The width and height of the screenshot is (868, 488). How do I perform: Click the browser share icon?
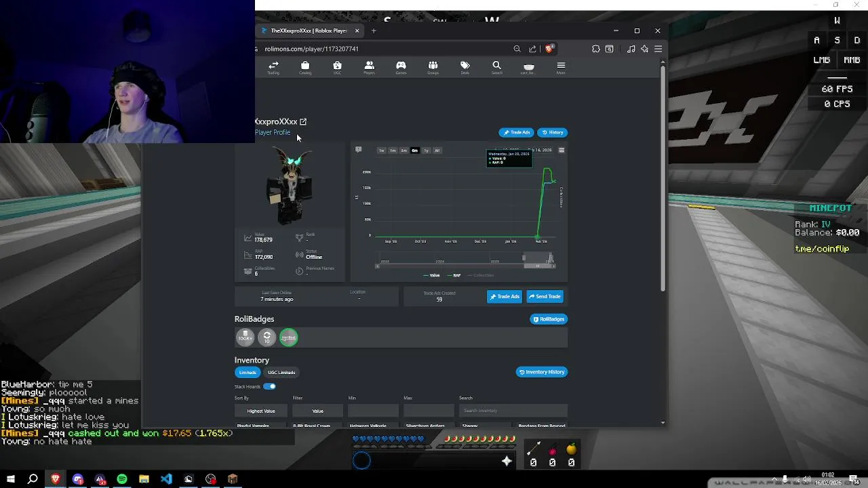coord(532,49)
